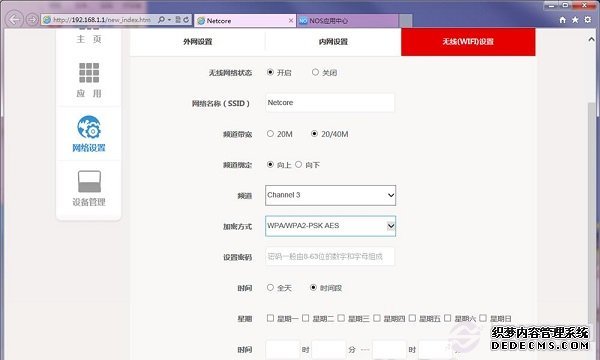600x360 pixels.
Task: Open the Channel 3 dropdown
Action: point(330,195)
